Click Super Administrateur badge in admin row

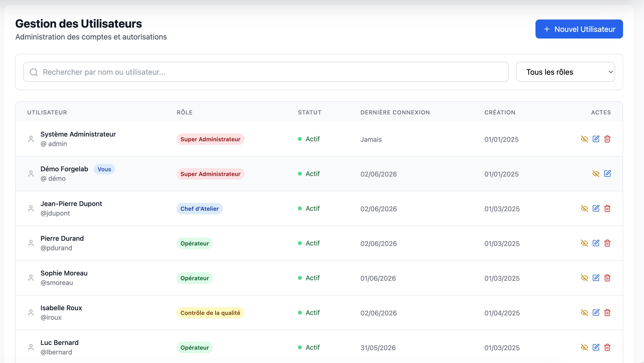(210, 139)
